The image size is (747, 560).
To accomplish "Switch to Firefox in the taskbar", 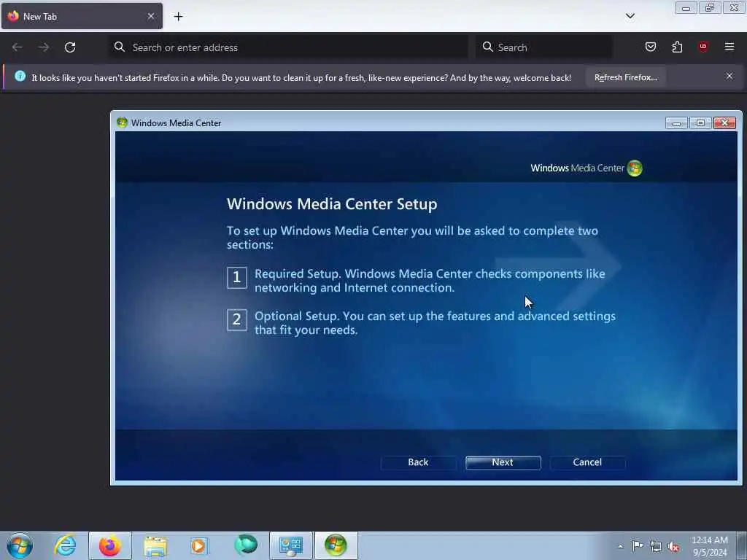I will [x=109, y=545].
